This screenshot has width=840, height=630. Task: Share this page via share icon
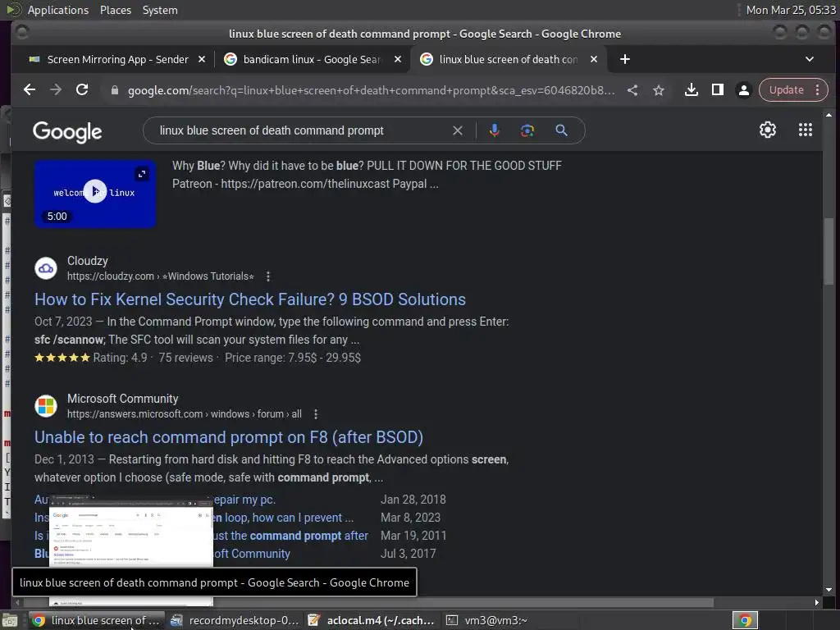click(632, 90)
